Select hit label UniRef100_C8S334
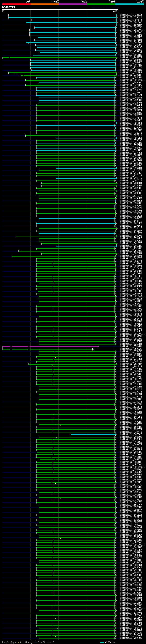This screenshot has width=146, height=644. point(131,394)
